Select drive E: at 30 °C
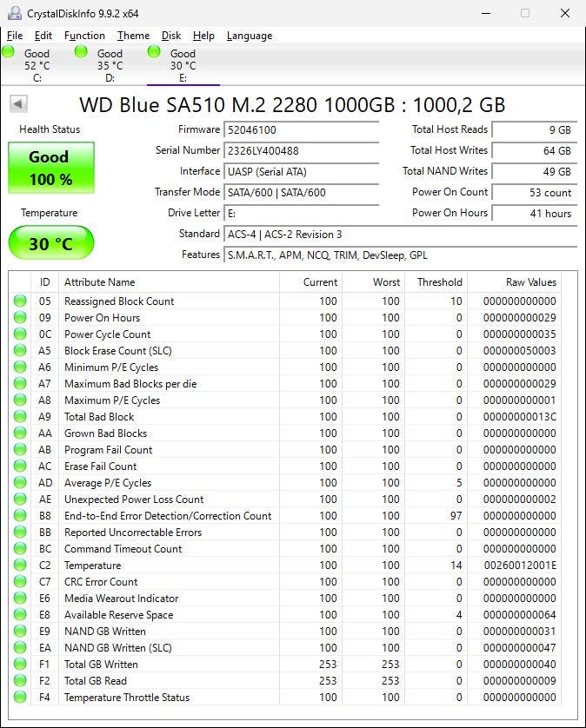Viewport: 586px width, 728px height. pyautogui.click(x=183, y=65)
